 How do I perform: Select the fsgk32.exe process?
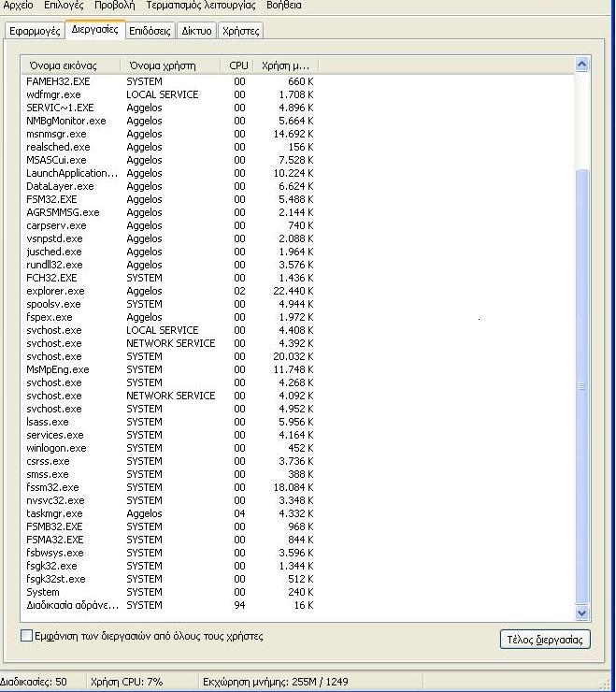169,566
